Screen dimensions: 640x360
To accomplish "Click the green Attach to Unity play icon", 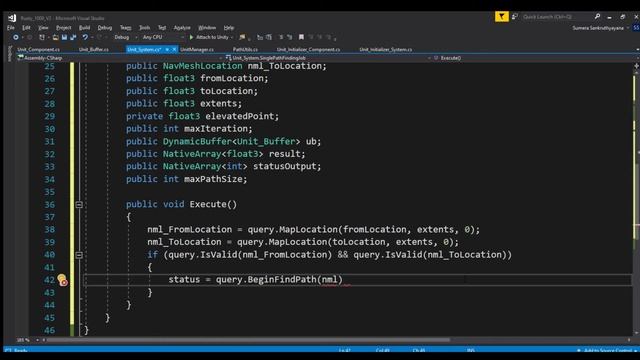I will (191, 37).
